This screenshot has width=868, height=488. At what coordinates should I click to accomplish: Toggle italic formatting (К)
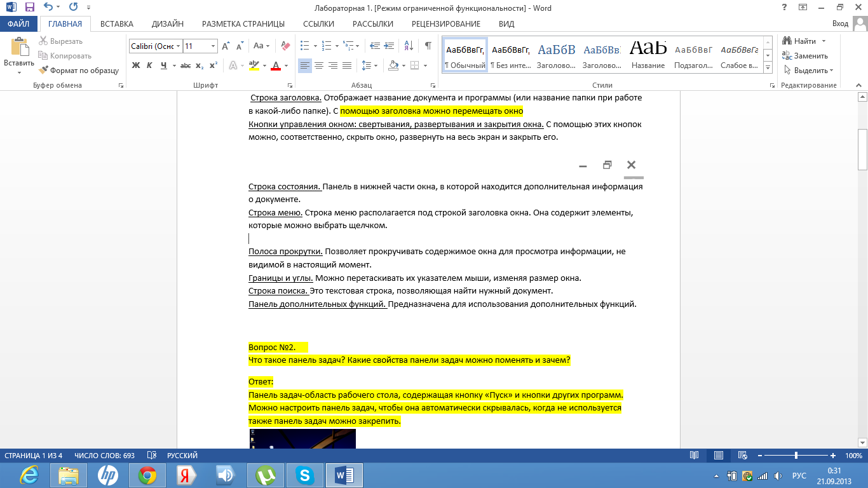coord(149,65)
